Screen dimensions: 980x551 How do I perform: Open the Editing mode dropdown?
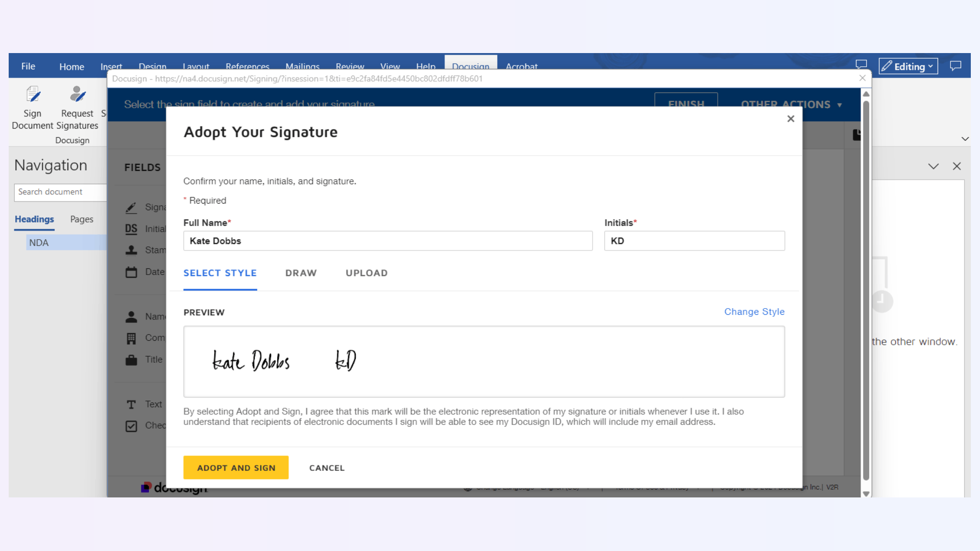(908, 66)
